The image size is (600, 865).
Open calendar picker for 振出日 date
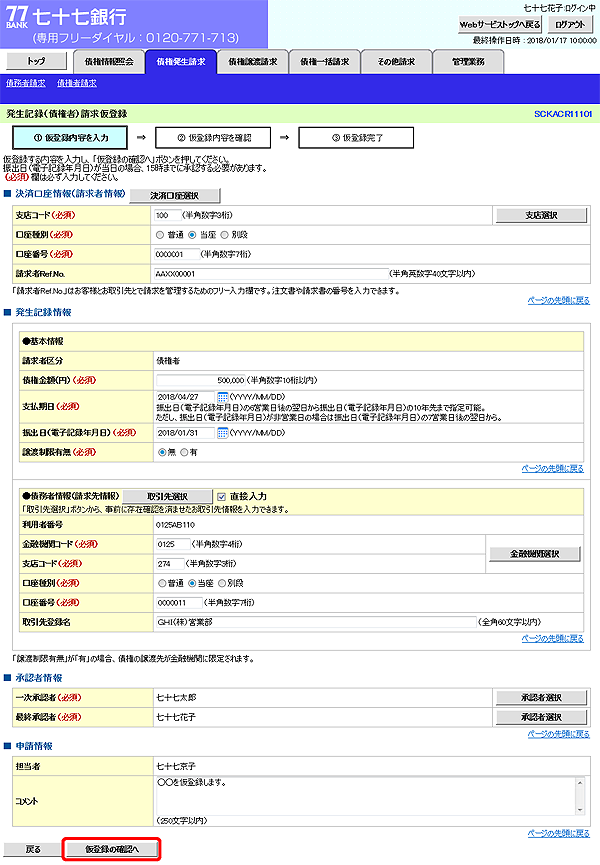[222, 433]
